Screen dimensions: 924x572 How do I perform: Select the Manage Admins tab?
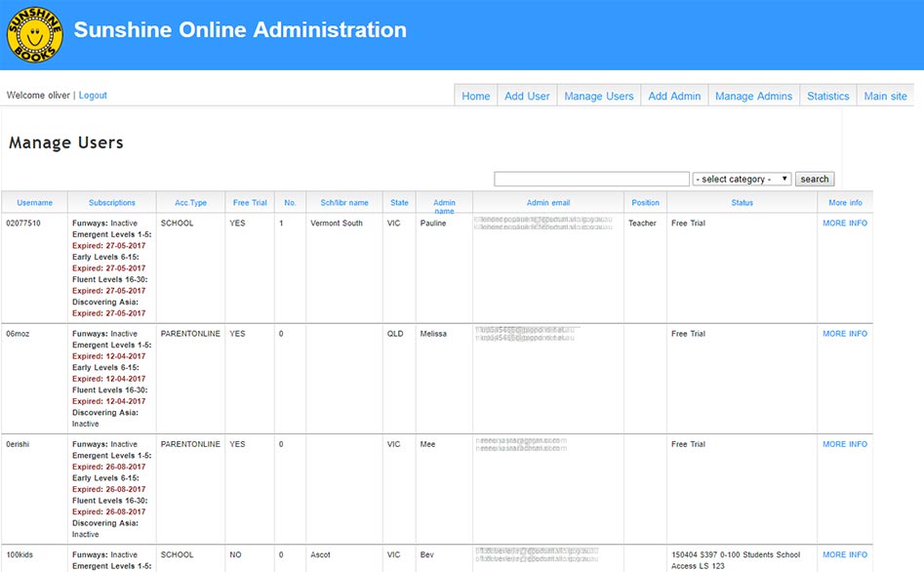click(753, 96)
